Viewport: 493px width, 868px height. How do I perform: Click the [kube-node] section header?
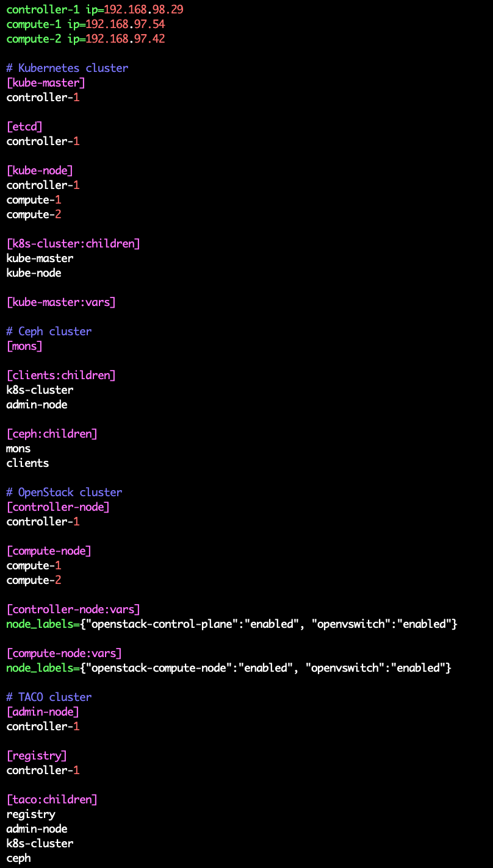40,171
